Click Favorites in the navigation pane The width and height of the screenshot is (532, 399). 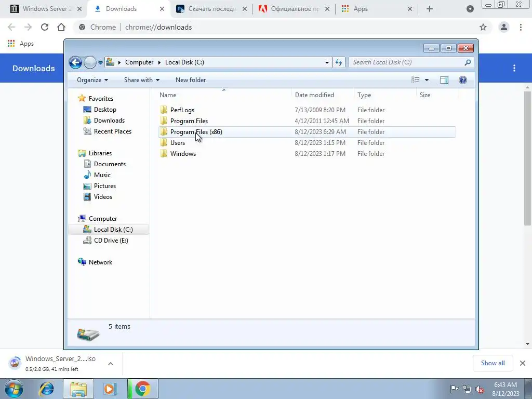click(x=101, y=98)
